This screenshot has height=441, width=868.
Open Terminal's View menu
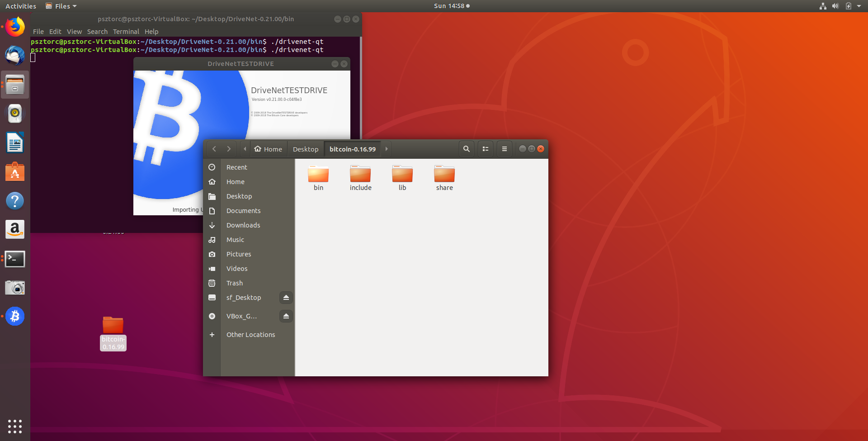click(74, 32)
